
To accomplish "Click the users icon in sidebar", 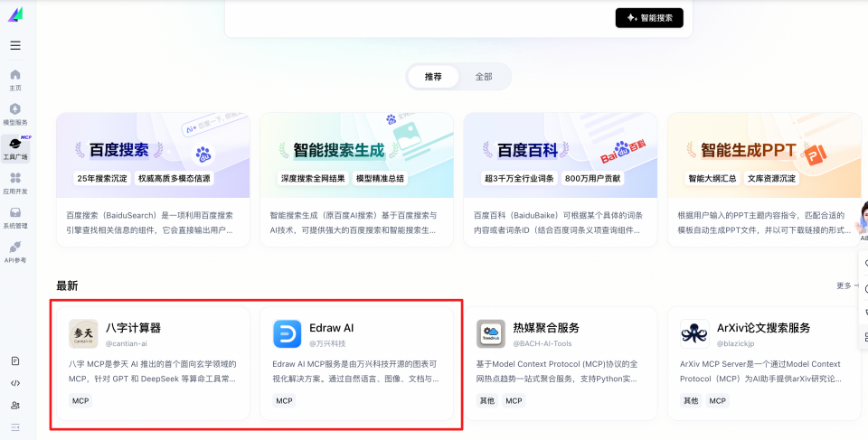I will (15, 405).
